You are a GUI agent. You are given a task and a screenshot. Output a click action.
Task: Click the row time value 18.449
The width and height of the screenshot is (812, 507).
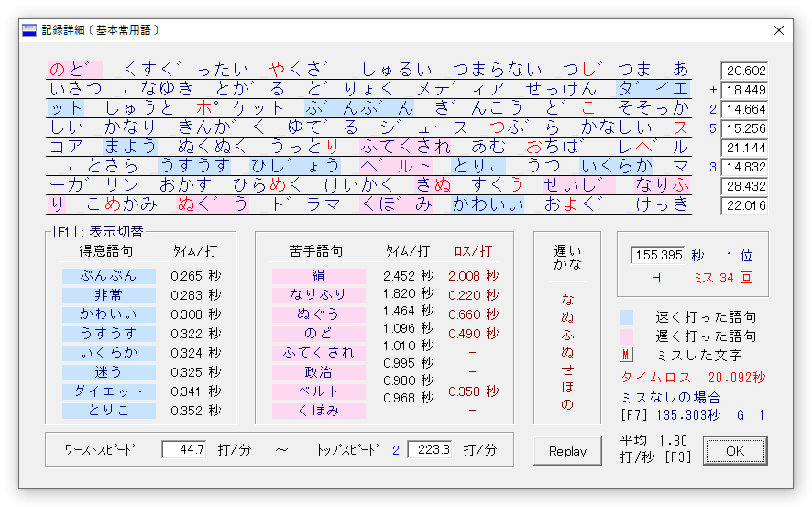(x=744, y=90)
